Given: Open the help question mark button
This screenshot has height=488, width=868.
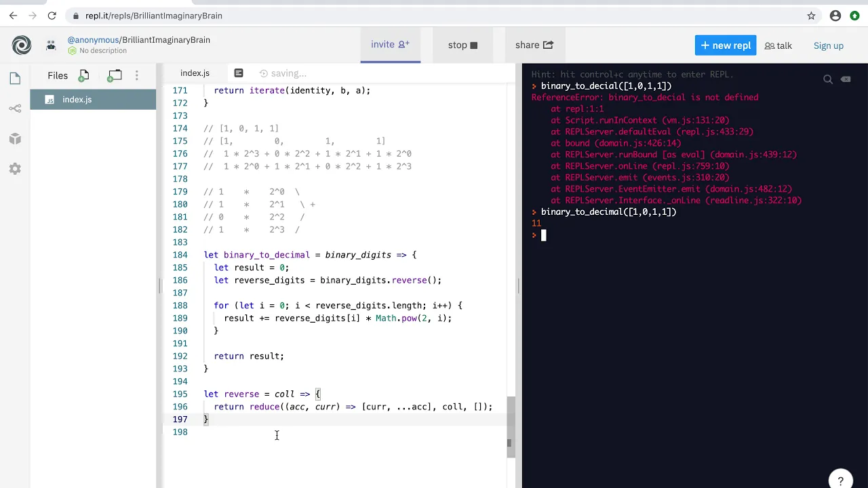Looking at the screenshot, I should tap(840, 481).
